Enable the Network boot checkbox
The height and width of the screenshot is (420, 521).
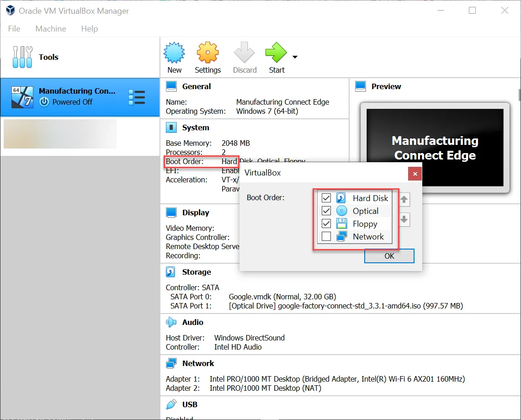click(326, 236)
